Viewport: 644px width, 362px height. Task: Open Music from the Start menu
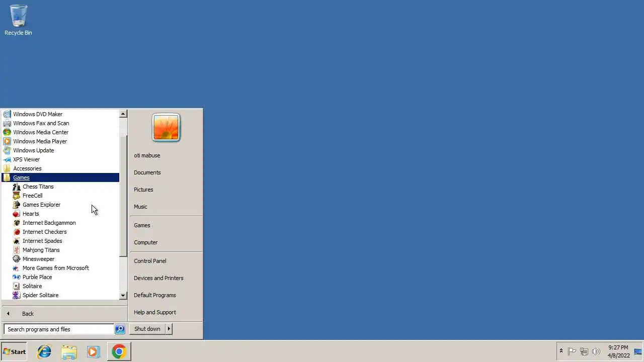[140, 207]
